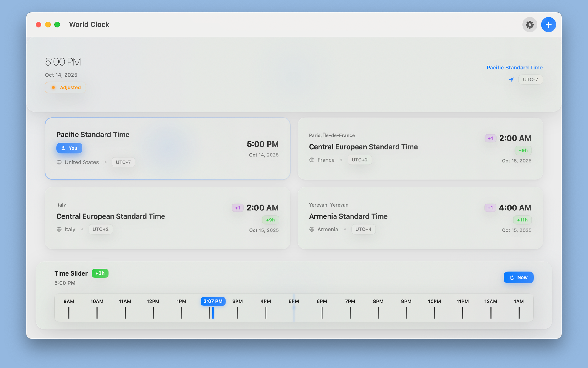Click 5:00 PM time on Pacific card
588x368 pixels.
pos(263,144)
